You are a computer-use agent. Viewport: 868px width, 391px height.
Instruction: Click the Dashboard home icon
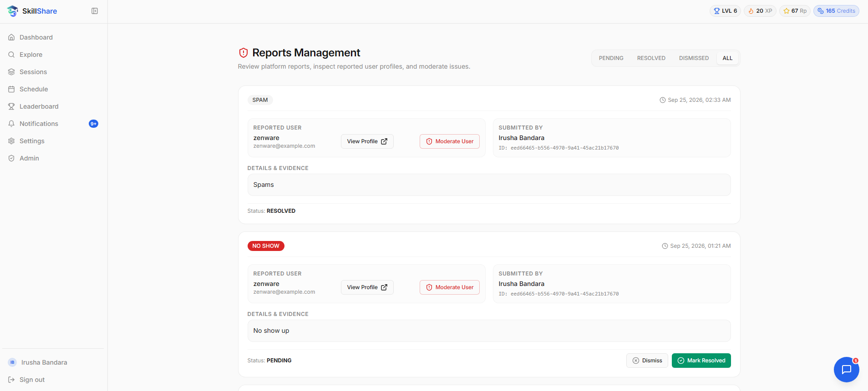[x=11, y=37]
